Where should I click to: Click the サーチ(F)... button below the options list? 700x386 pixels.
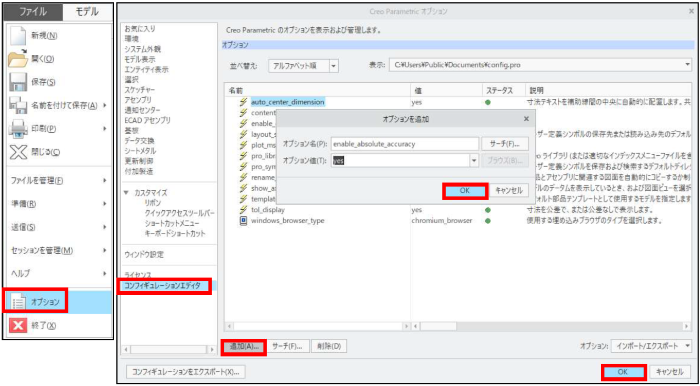pyautogui.click(x=288, y=346)
